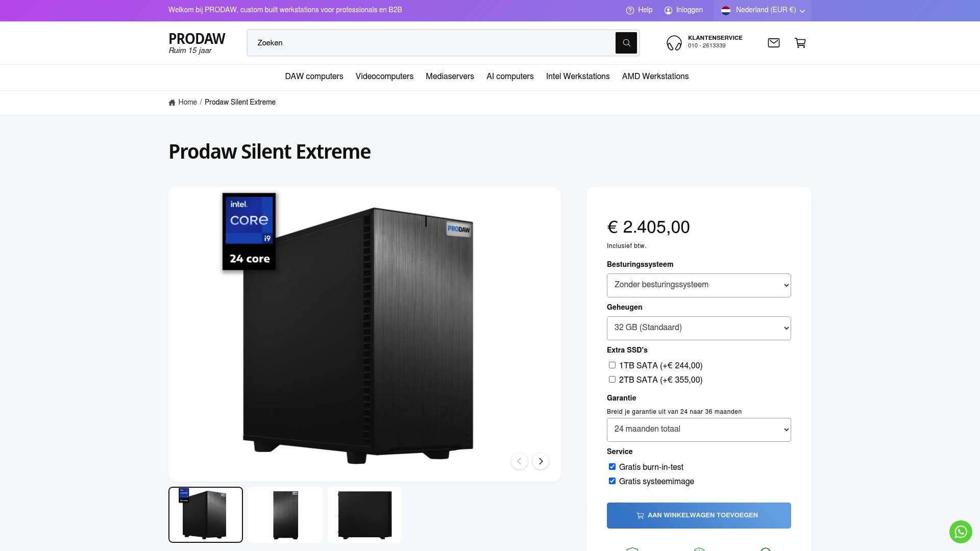Click the Netherlands flag icon
980x551 pixels.
726,10
